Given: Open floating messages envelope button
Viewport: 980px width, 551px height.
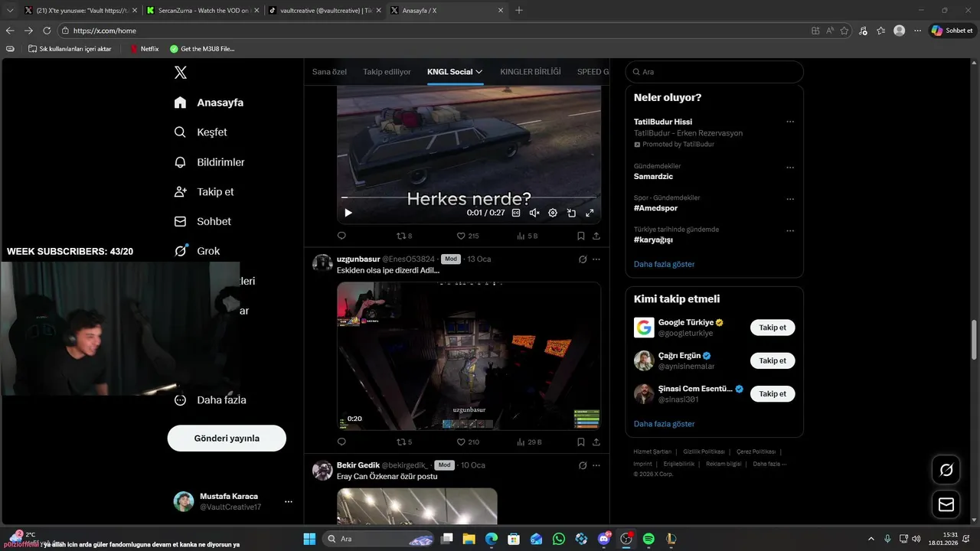Looking at the screenshot, I should point(946,504).
